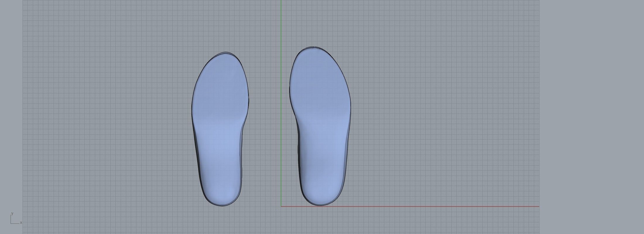The width and height of the screenshot is (644, 234).
Task: Click empty grid left of the left insole
Action: click(x=117, y=117)
